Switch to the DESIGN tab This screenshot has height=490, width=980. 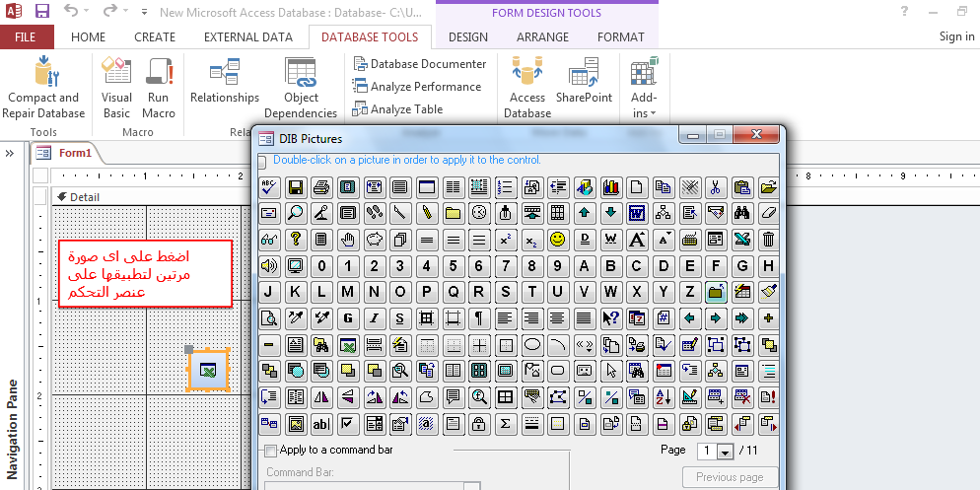point(468,36)
